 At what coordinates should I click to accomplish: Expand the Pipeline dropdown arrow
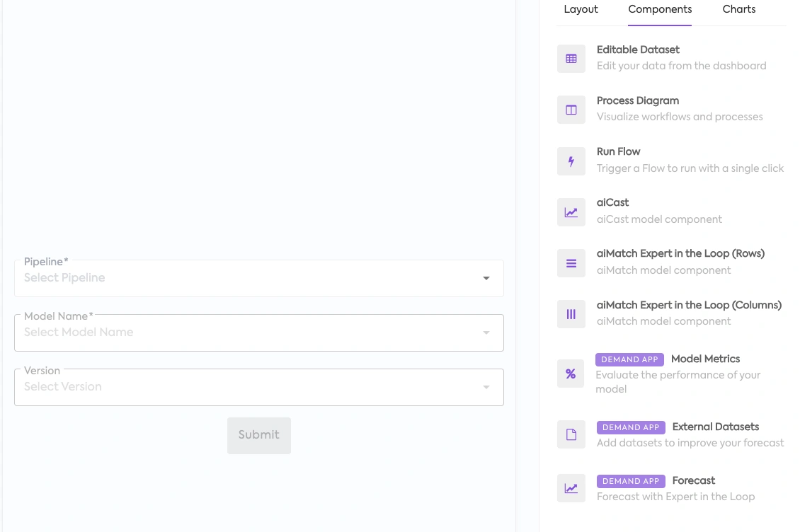pos(486,278)
